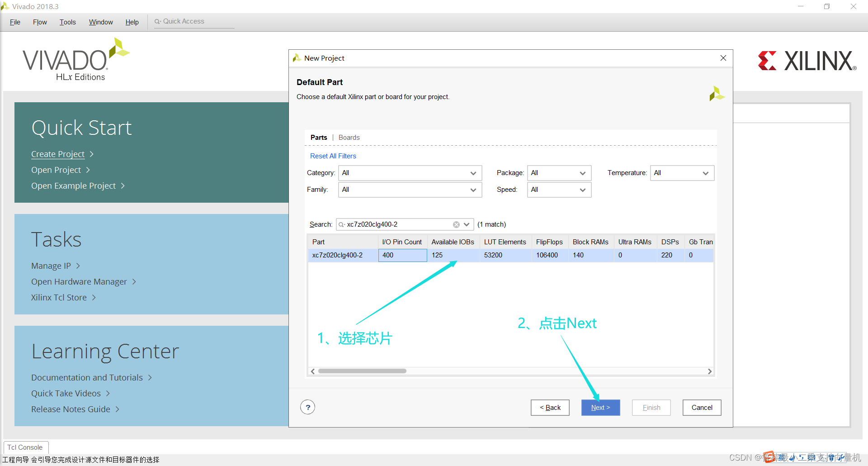Click the arrow next to Create Project
Image resolution: width=868 pixels, height=466 pixels.
pos(92,154)
